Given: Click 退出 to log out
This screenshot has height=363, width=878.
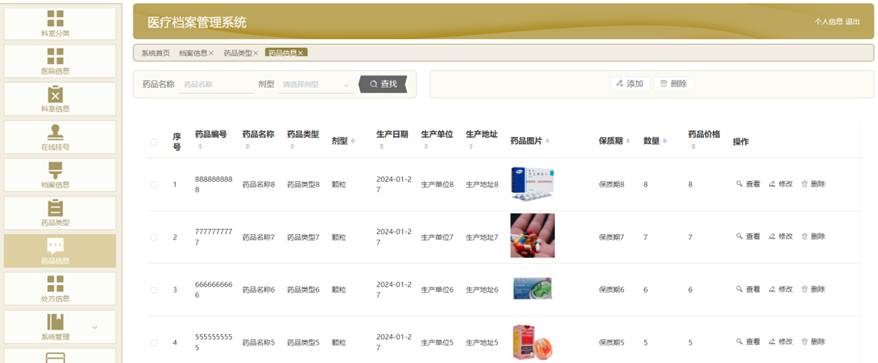Looking at the screenshot, I should click(x=852, y=21).
